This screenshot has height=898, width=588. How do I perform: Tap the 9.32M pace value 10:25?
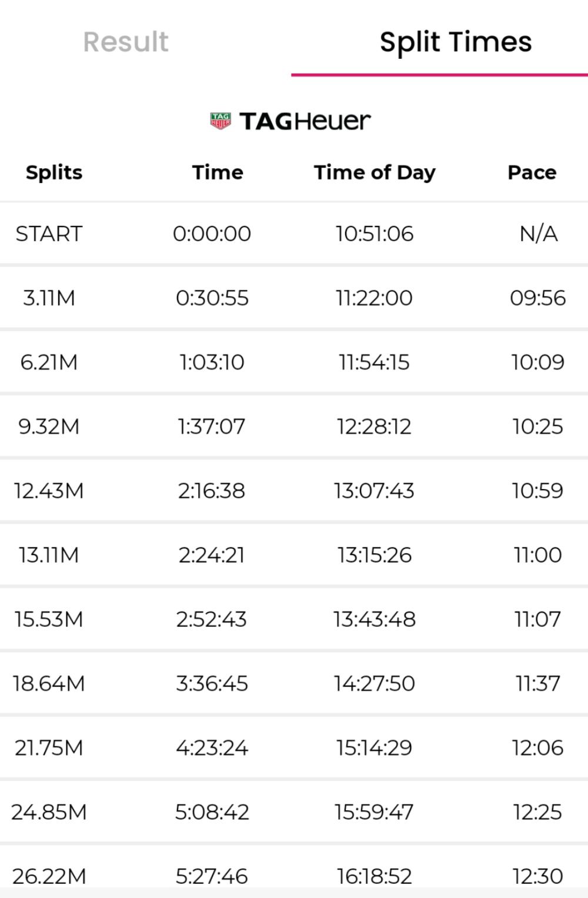537,426
